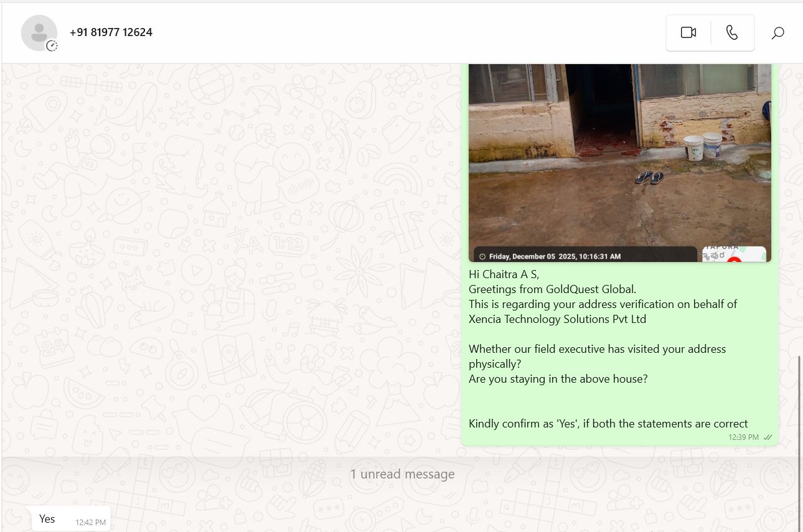Click the "This is regarding your address verification" line
This screenshot has height=532, width=803.
[x=603, y=304]
